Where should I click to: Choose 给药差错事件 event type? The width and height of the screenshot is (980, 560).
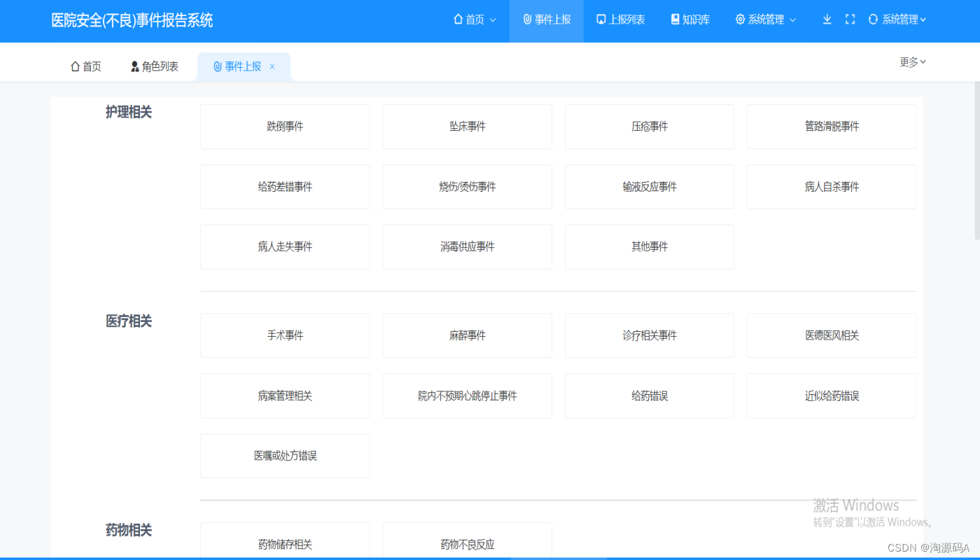[x=285, y=187]
